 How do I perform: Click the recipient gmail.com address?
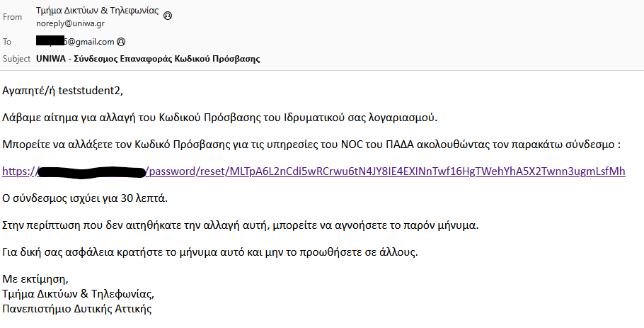(89, 42)
